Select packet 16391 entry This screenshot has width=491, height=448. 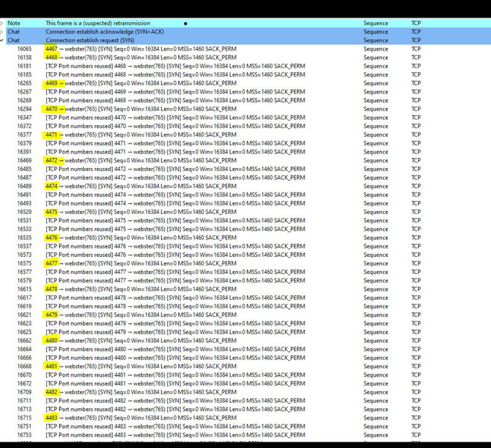point(245,152)
